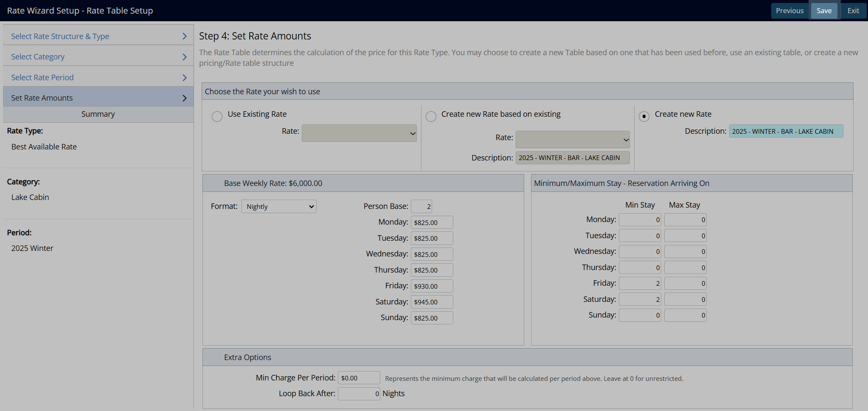Click the Tuesday rate field
The image size is (868, 411).
click(432, 238)
